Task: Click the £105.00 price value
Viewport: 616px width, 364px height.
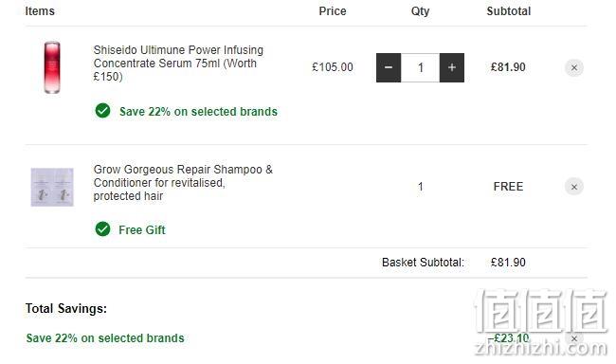Action: tap(333, 67)
